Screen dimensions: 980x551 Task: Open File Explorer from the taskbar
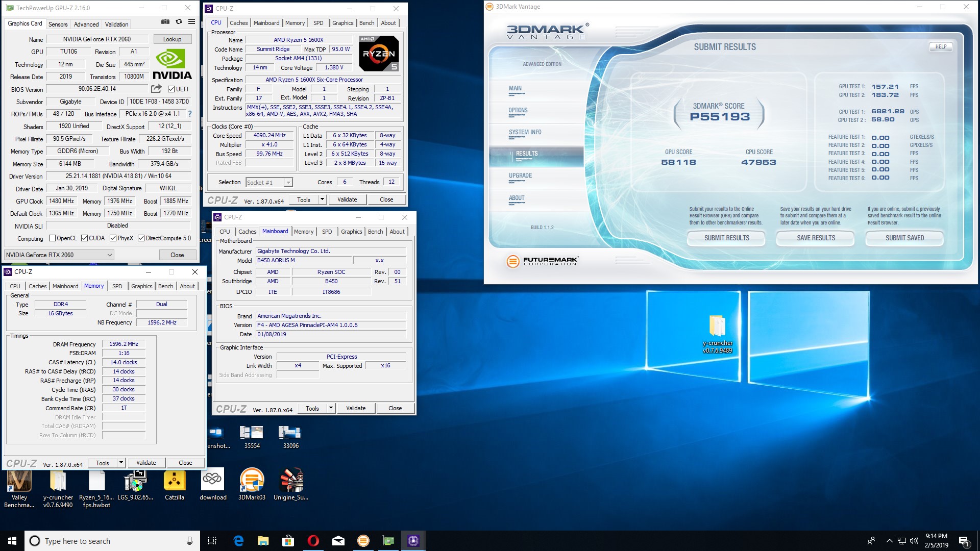point(263,541)
